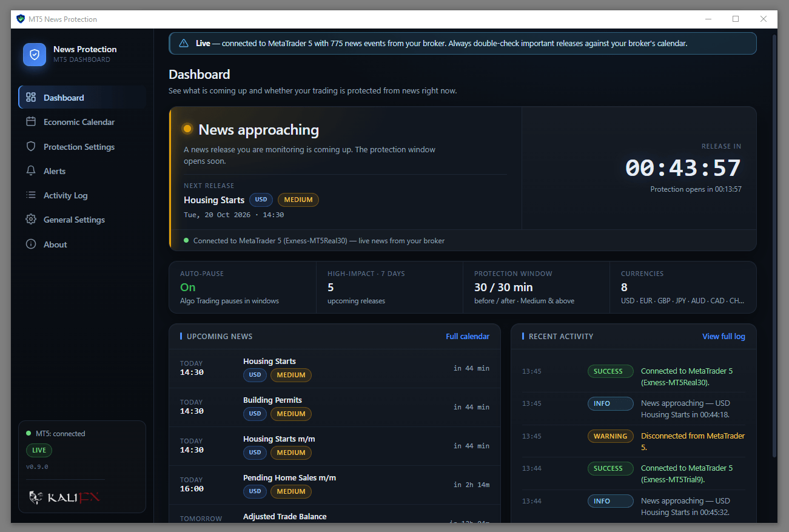Click the KaliFX logo in sidebar
The image size is (789, 532).
64,497
